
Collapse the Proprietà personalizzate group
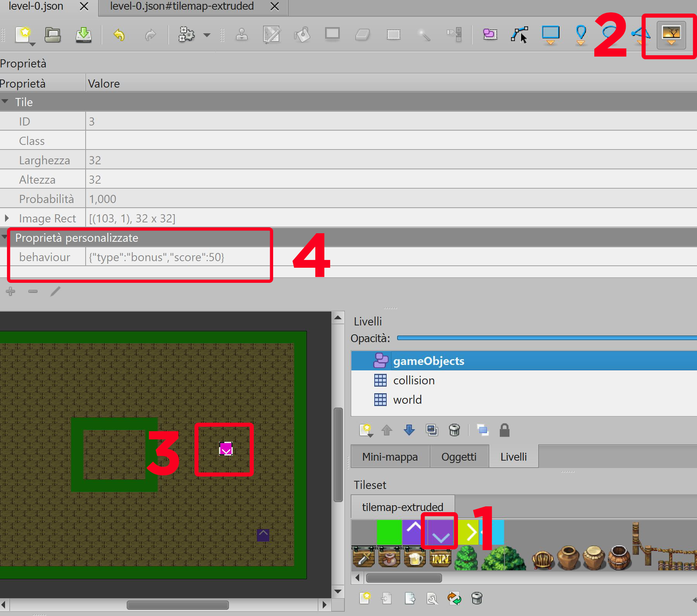pos(4,237)
